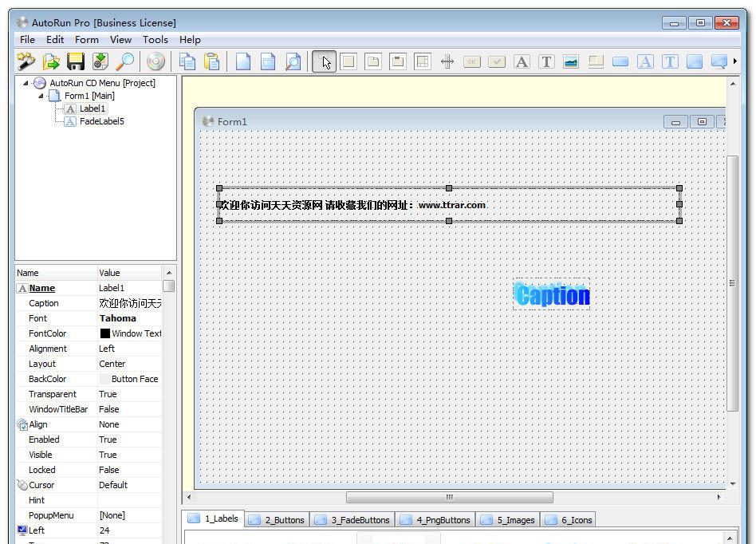Switch to the 1_Labels tab
Image resolution: width=756 pixels, height=544 pixels.
click(213, 518)
